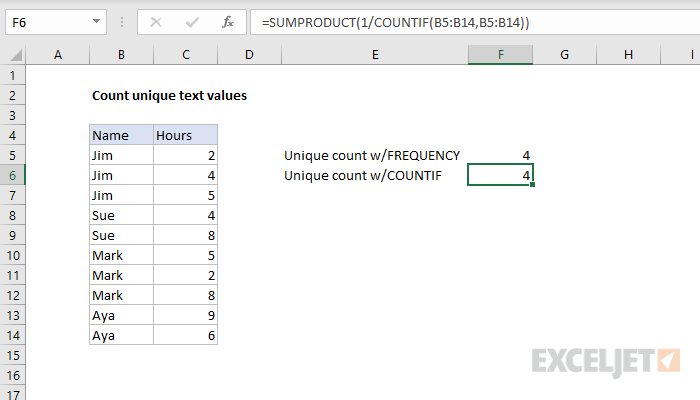
Task: Select row 16 header
Action: [12, 375]
